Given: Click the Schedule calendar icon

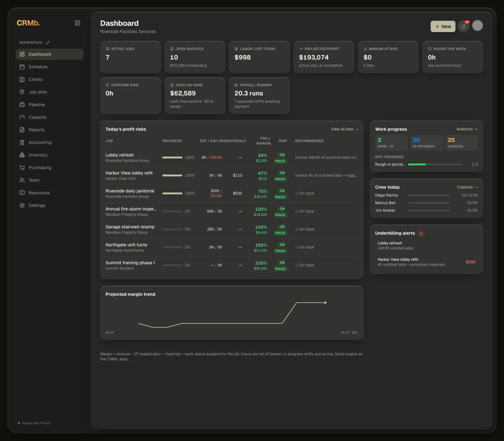Looking at the screenshot, I should 22,67.
